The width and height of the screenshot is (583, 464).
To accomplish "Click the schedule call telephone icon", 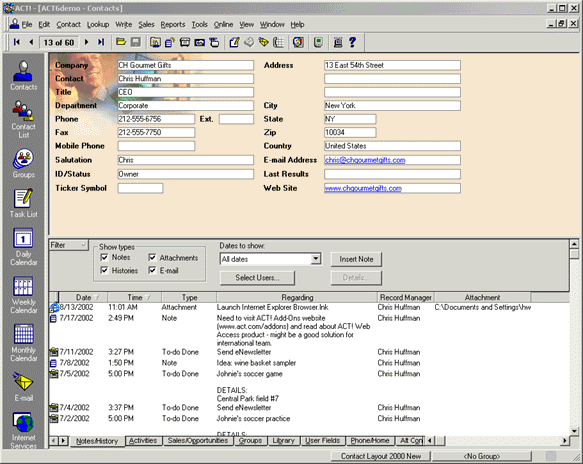I will 185,42.
